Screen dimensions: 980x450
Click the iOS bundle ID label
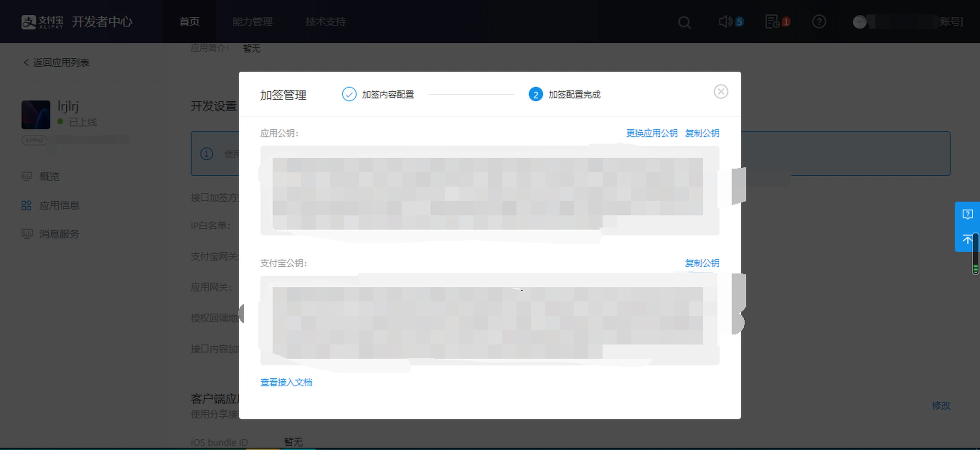[219, 442]
